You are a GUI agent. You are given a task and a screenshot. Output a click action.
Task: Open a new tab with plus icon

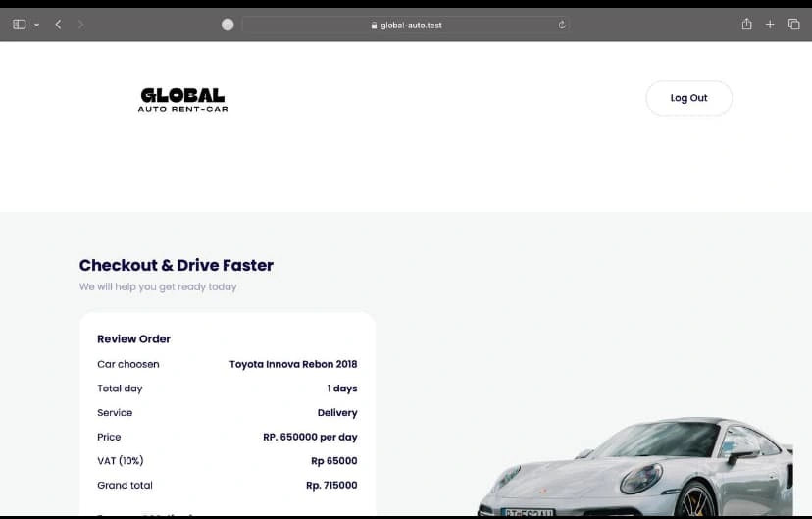tap(770, 25)
